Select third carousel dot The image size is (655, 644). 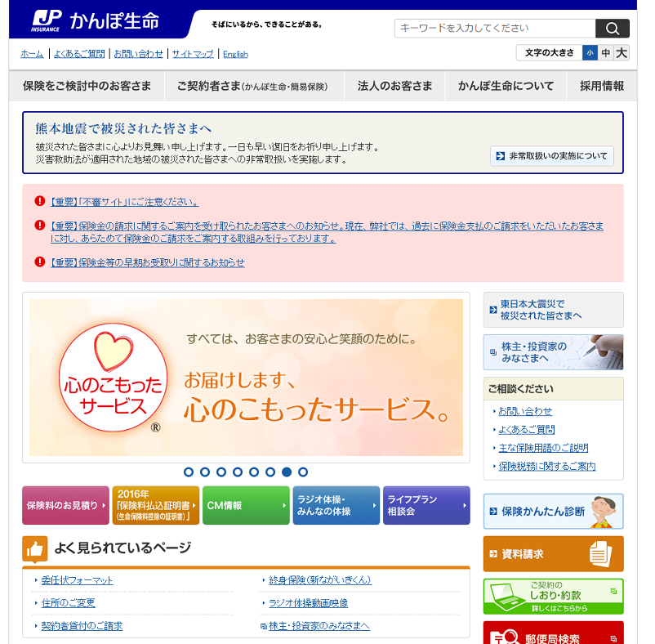pos(221,472)
